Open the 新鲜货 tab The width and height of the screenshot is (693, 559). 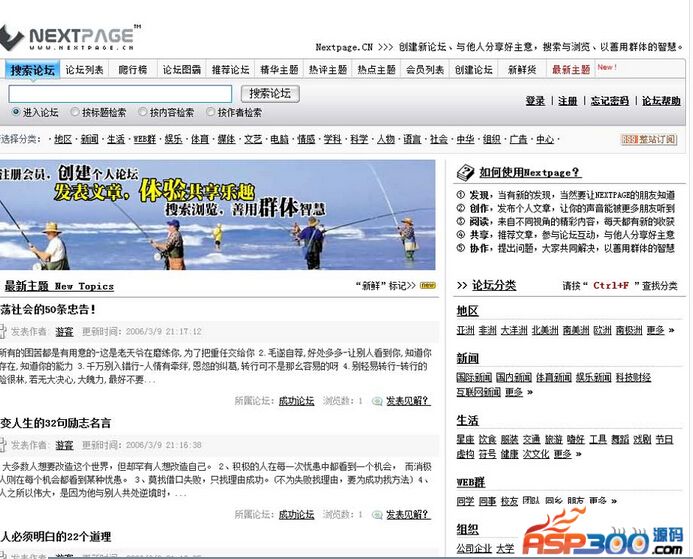pyautogui.click(x=522, y=70)
